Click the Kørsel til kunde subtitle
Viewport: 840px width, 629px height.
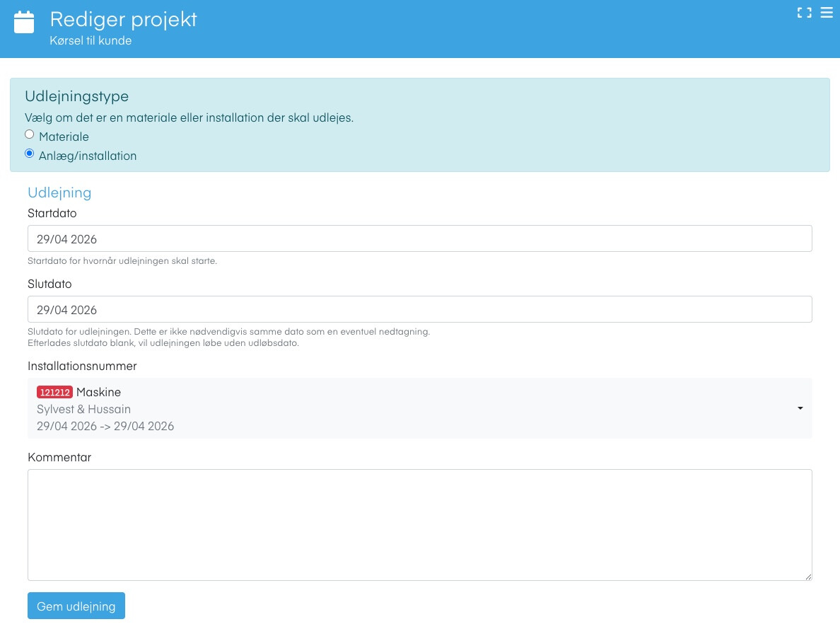tap(91, 41)
